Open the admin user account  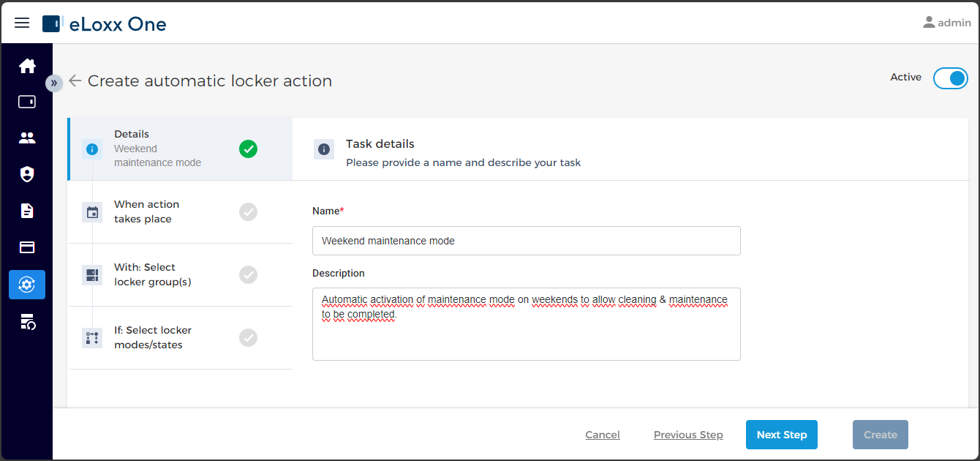point(947,23)
